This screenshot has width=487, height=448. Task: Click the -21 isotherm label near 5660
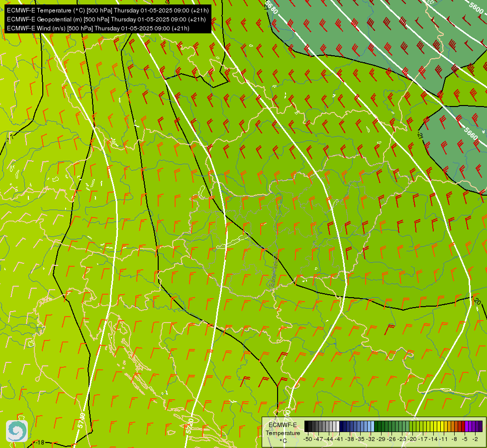pyautogui.click(x=420, y=135)
